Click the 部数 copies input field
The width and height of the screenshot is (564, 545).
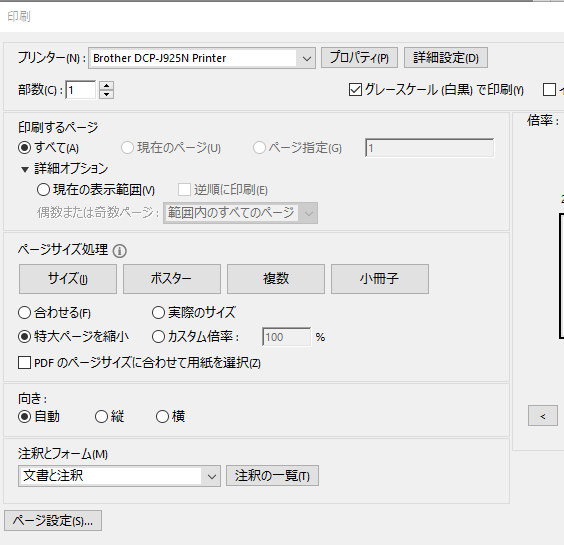(81, 90)
